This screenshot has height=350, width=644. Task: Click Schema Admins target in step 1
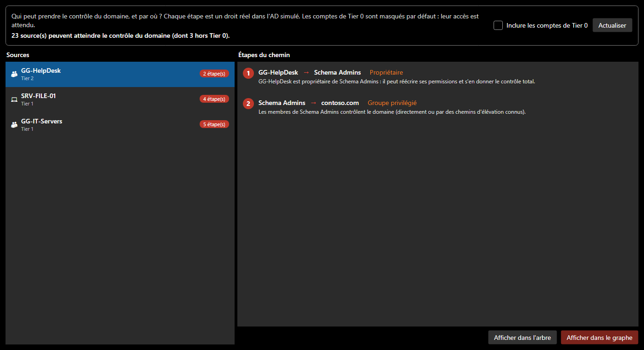coord(338,72)
